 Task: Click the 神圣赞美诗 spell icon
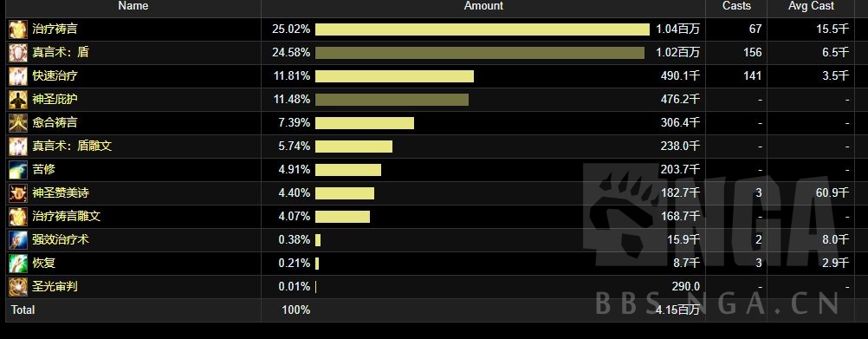pyautogui.click(x=17, y=193)
